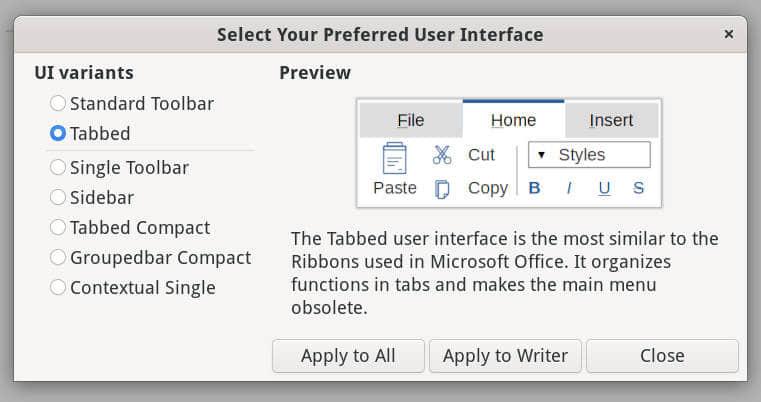
Task: Click the Close button
Action: pyautogui.click(x=662, y=356)
